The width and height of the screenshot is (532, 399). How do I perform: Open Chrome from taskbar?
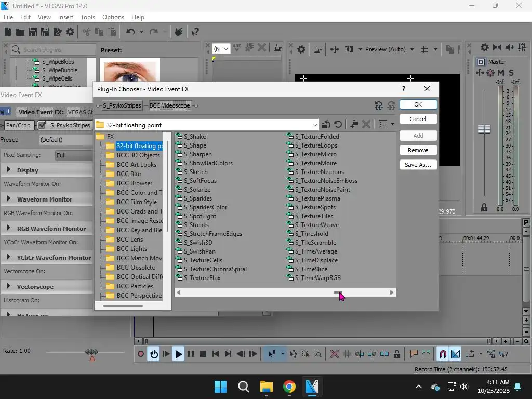pos(289,387)
